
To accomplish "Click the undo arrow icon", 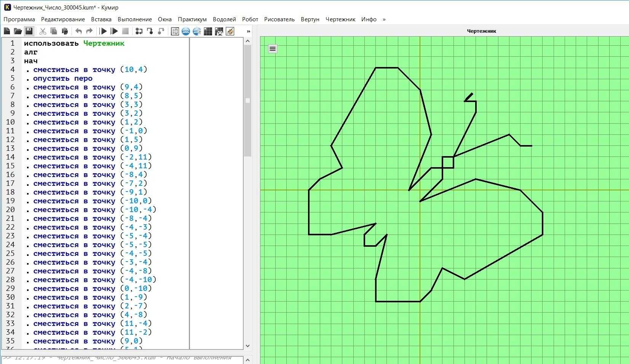I will [78, 31].
